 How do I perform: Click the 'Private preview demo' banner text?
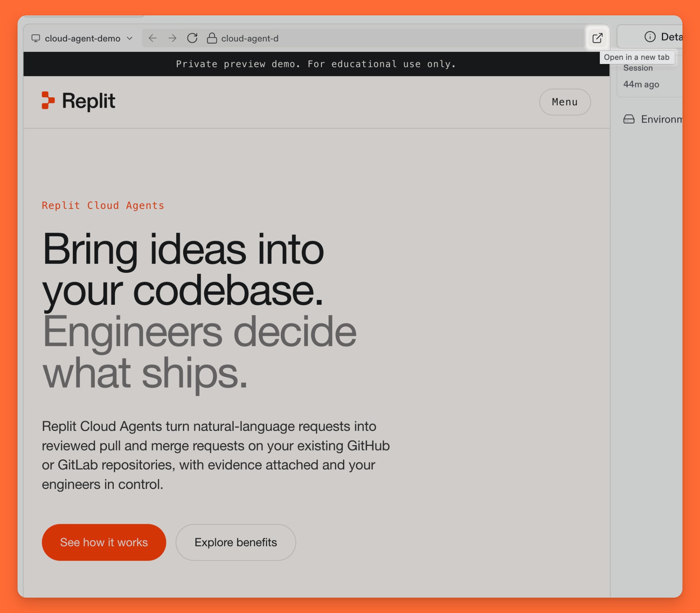point(316,64)
